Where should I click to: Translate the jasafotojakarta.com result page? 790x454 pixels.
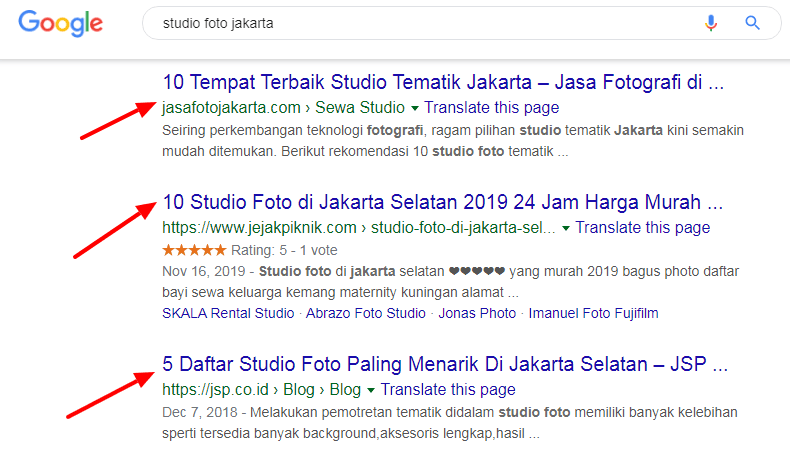point(491,107)
